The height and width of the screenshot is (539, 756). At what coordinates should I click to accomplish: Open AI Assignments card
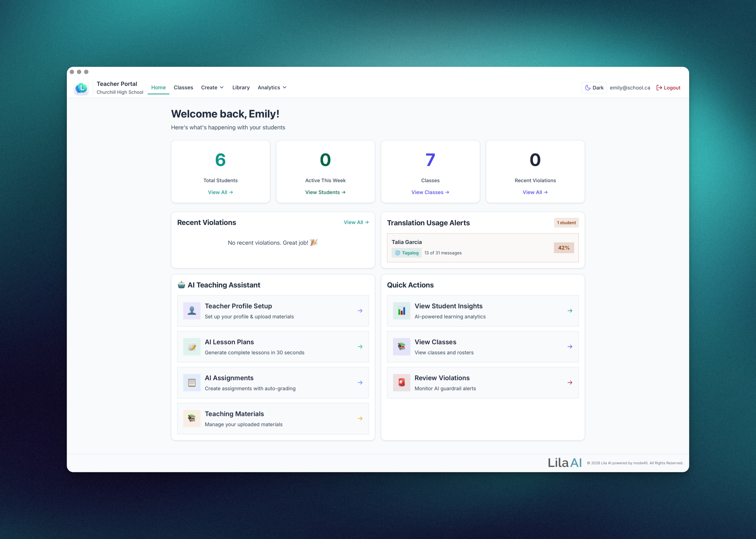tap(273, 382)
